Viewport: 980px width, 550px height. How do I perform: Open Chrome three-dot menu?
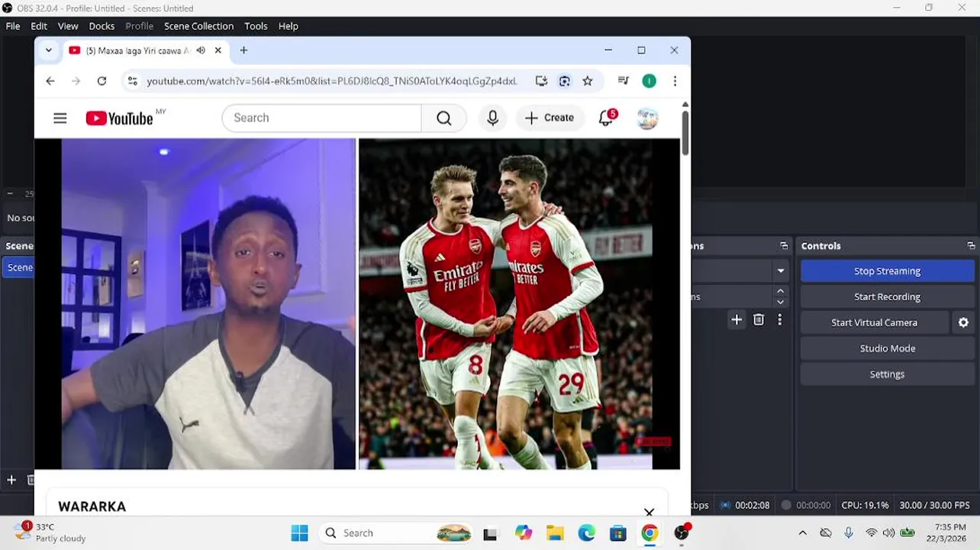675,81
